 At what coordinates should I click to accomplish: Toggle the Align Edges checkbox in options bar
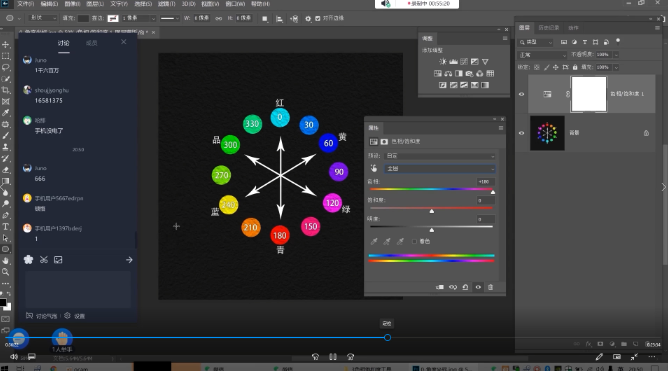pos(317,18)
